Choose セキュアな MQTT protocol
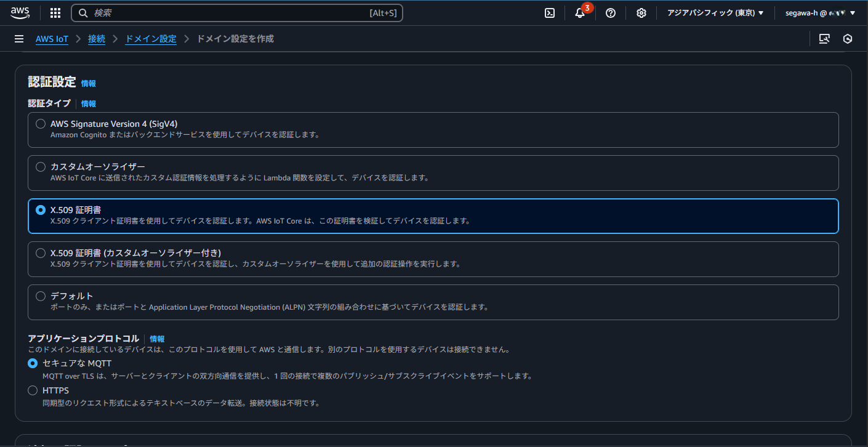 point(33,363)
